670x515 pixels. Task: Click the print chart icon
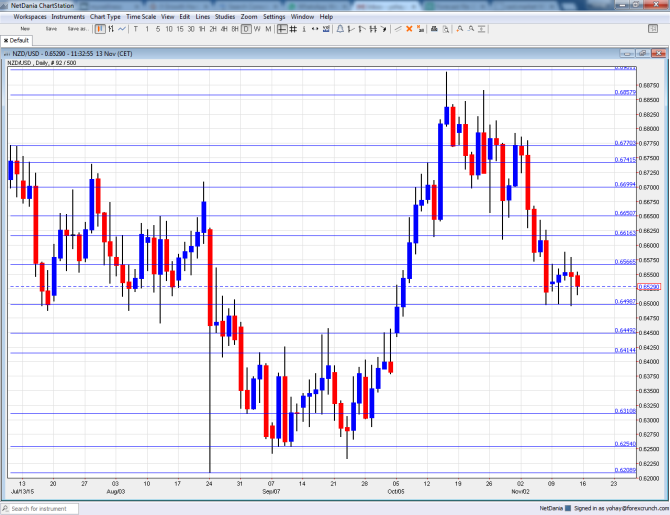pyautogui.click(x=434, y=29)
